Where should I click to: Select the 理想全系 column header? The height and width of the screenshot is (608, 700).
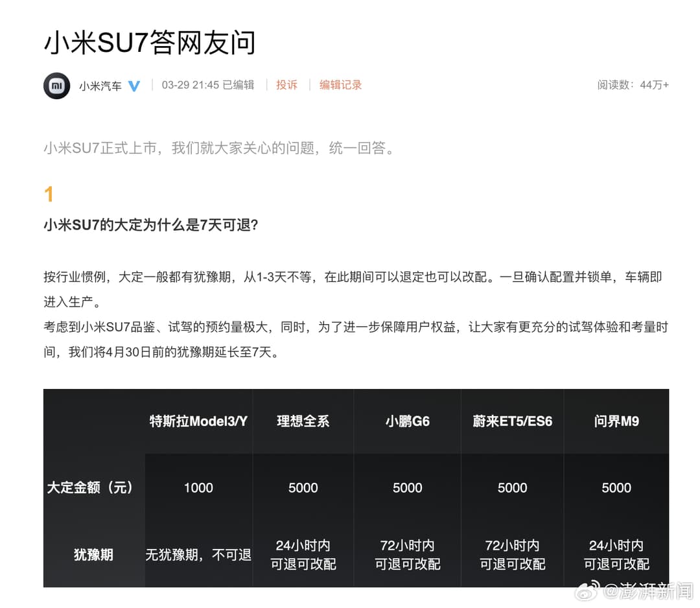[303, 421]
